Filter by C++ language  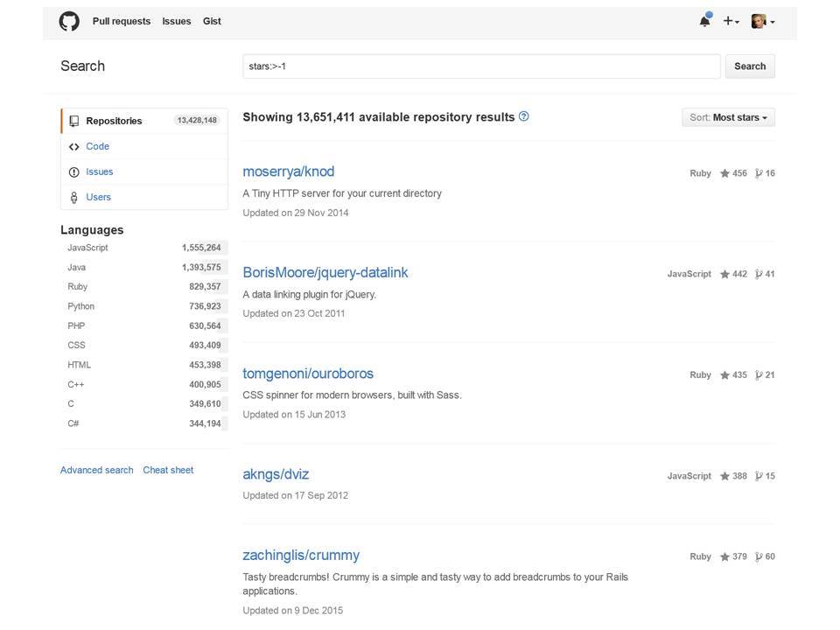[144, 385]
